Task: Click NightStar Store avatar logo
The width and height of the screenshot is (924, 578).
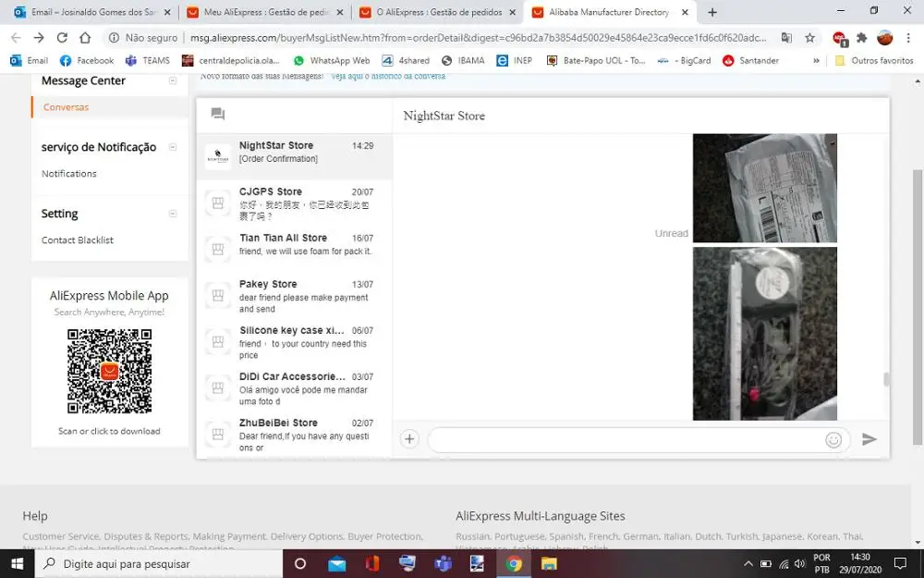Action: click(x=217, y=157)
